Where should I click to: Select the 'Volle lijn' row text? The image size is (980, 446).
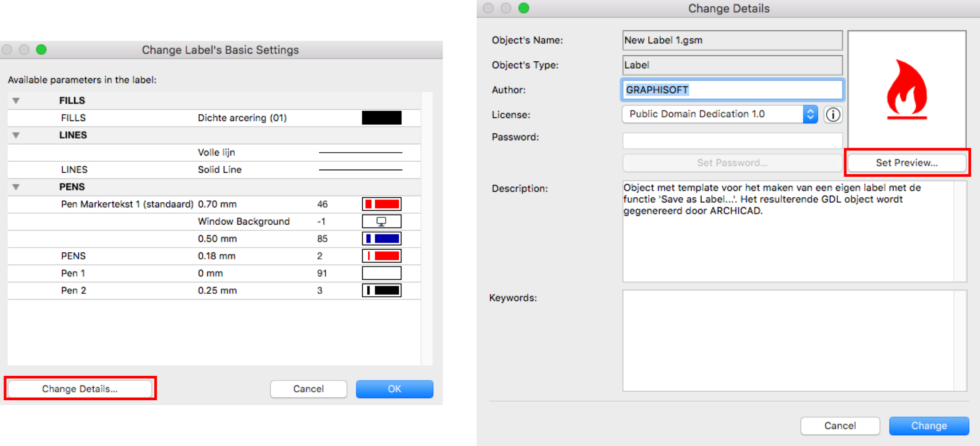pyautogui.click(x=217, y=152)
